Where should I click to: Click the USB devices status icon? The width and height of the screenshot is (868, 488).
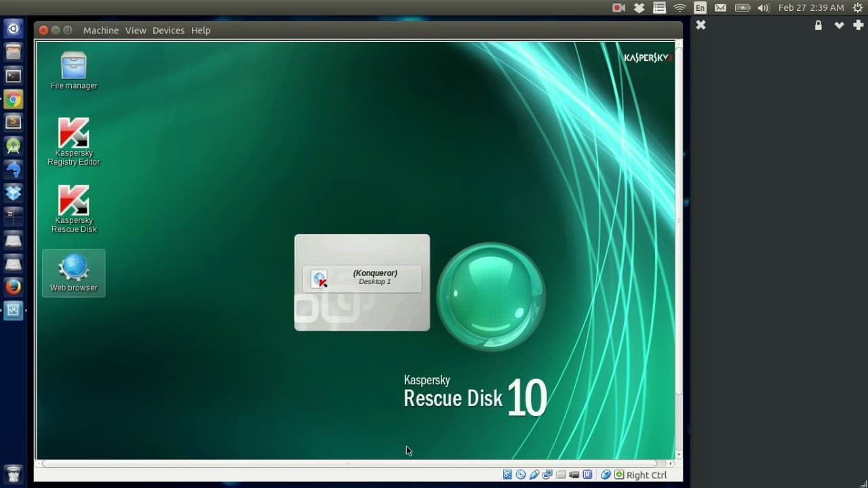[534, 475]
